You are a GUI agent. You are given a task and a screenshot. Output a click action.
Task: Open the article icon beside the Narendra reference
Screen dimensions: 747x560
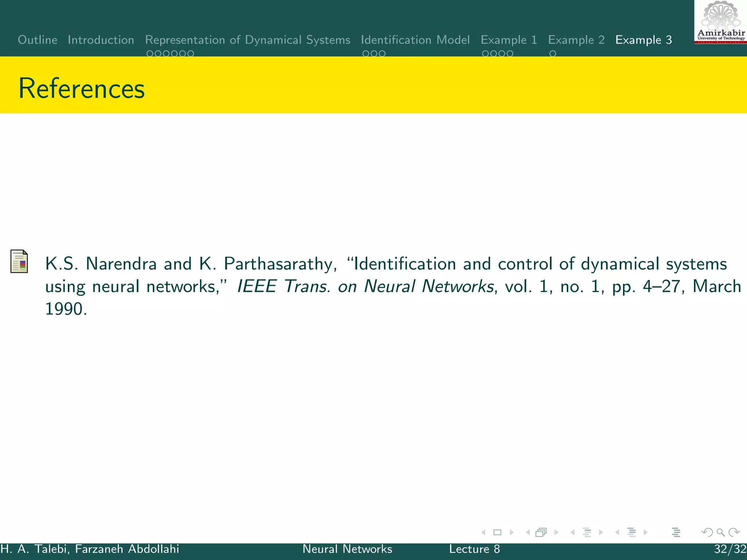pos(19,261)
